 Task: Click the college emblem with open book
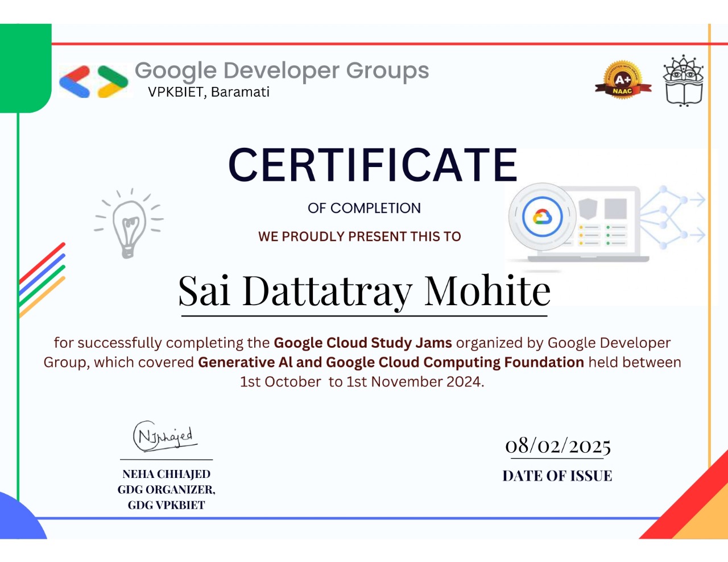click(x=684, y=81)
